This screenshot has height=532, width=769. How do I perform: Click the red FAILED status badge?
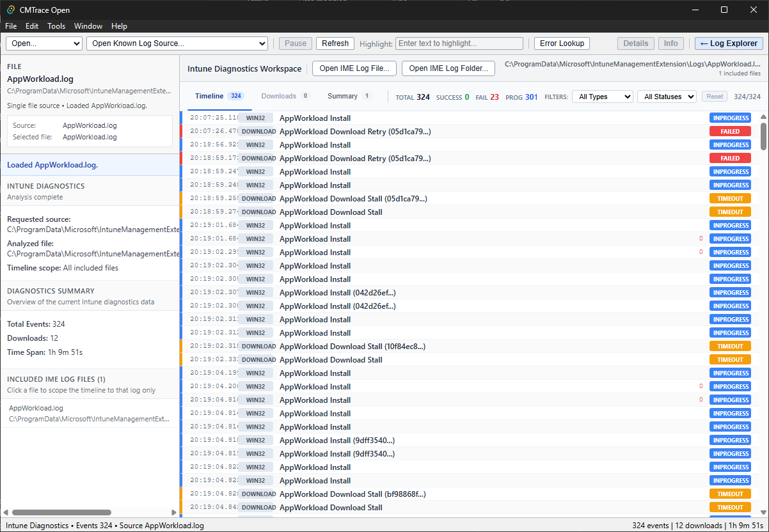(x=730, y=131)
